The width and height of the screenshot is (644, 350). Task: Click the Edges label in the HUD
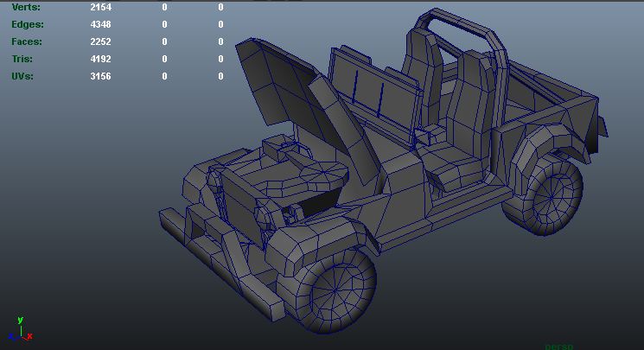27,24
